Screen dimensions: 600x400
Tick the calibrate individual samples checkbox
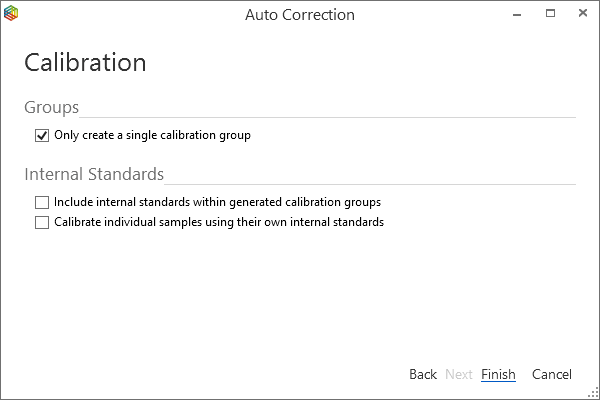click(42, 223)
